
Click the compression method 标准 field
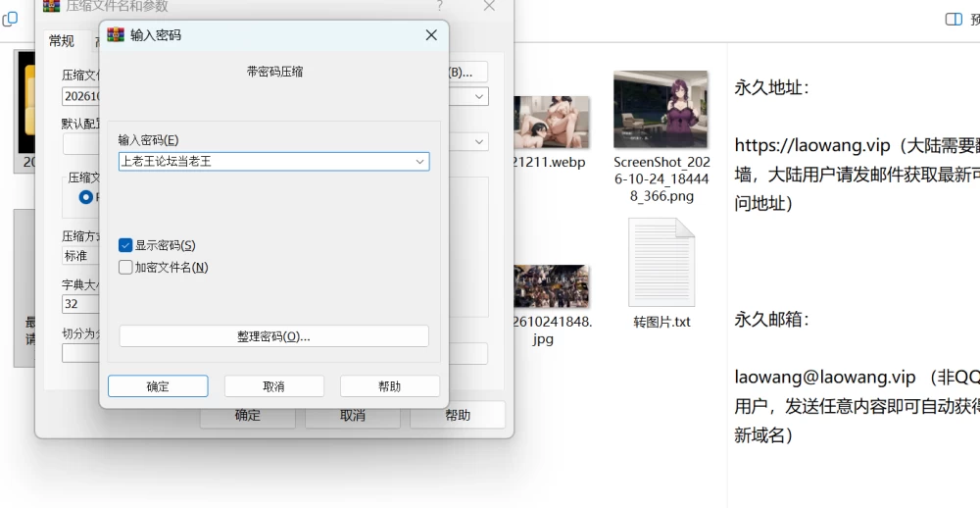pos(81,255)
